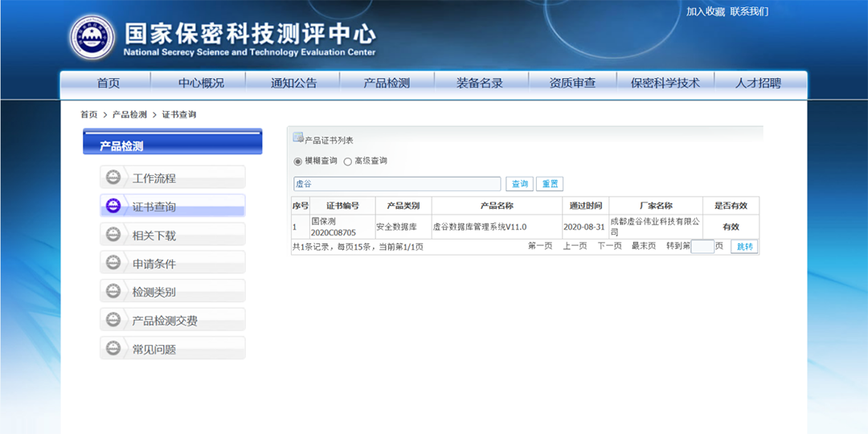Click the icon beside 申请条件

click(113, 263)
